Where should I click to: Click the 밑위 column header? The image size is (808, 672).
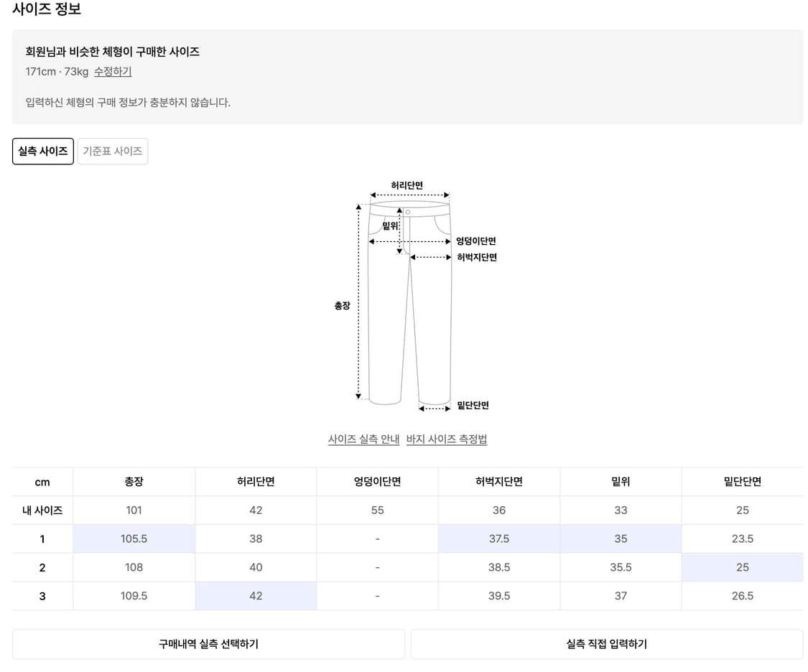click(621, 482)
